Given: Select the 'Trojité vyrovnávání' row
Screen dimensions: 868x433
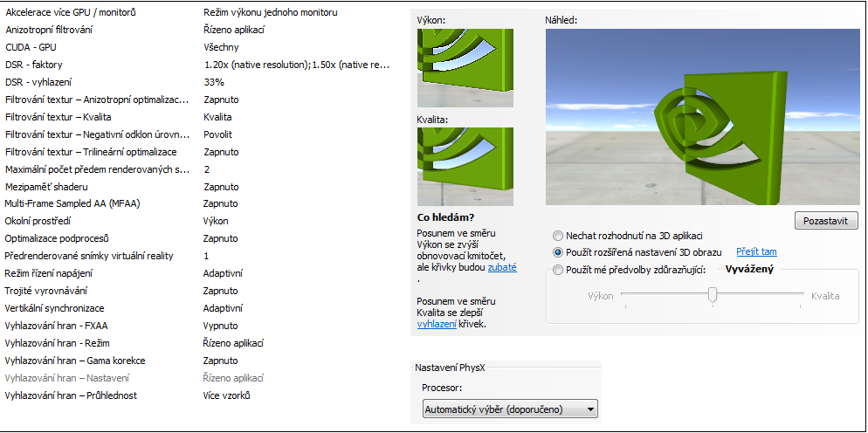Looking at the screenshot, I should 199,291.
